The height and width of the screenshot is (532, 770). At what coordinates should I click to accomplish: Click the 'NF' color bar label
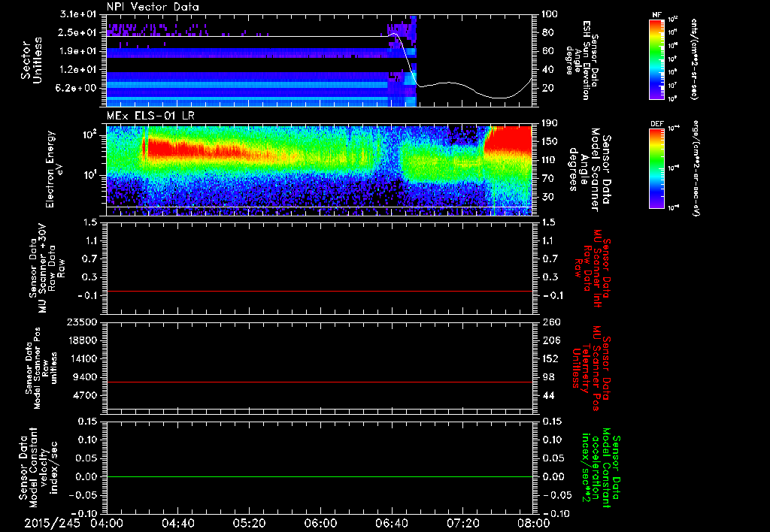coord(656,15)
